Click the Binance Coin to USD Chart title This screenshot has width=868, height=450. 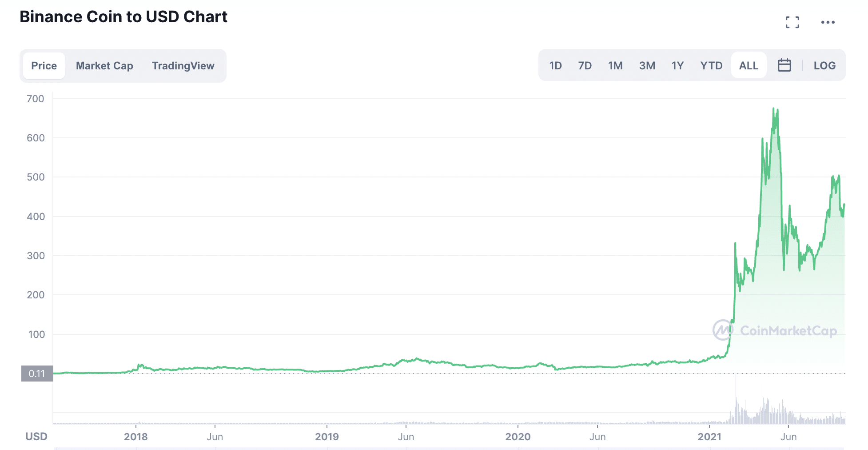point(123,17)
